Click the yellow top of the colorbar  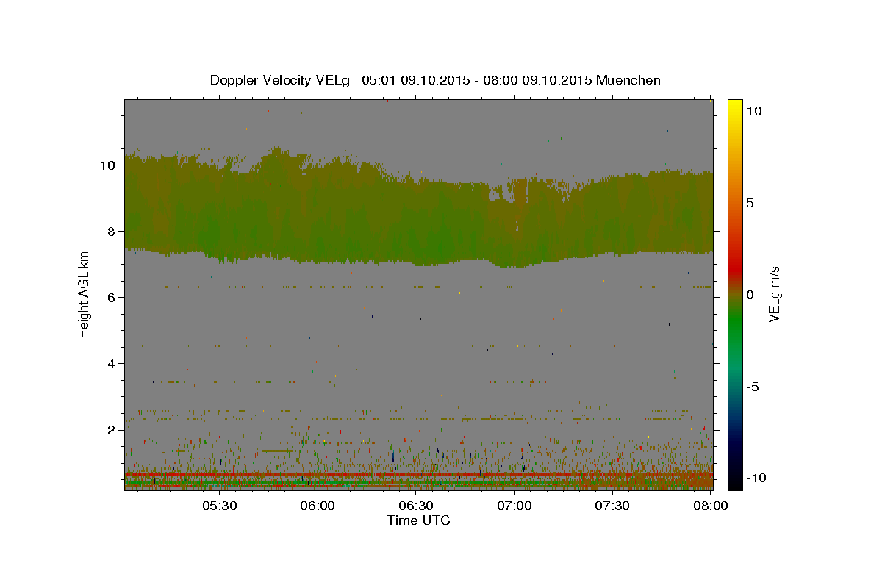pos(735,104)
